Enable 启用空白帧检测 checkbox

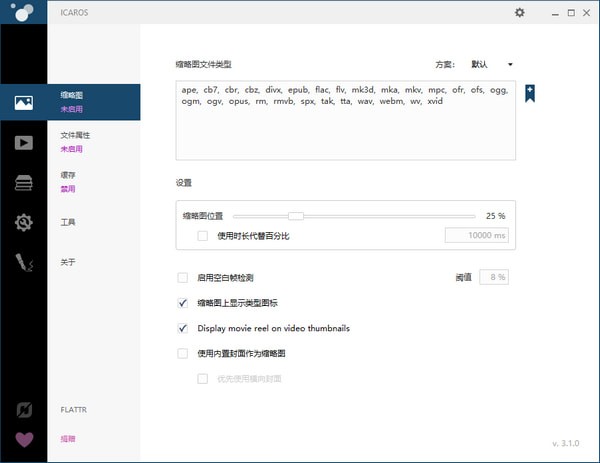pos(183,277)
